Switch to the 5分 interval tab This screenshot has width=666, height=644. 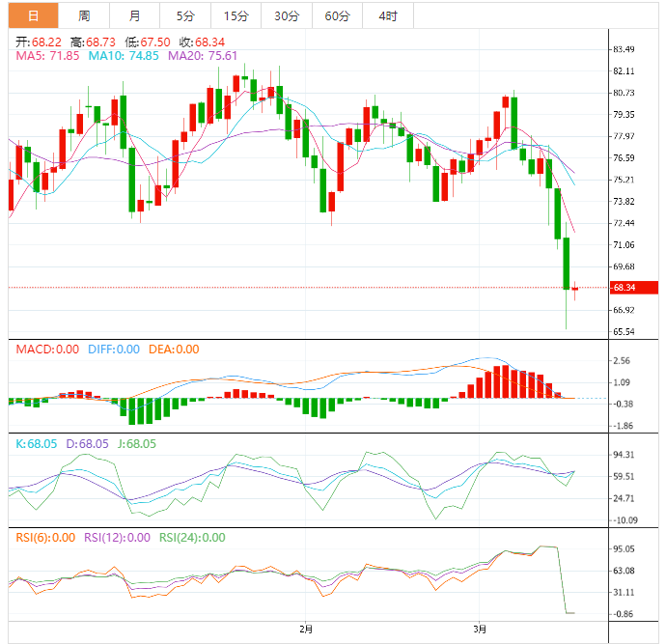(184, 15)
